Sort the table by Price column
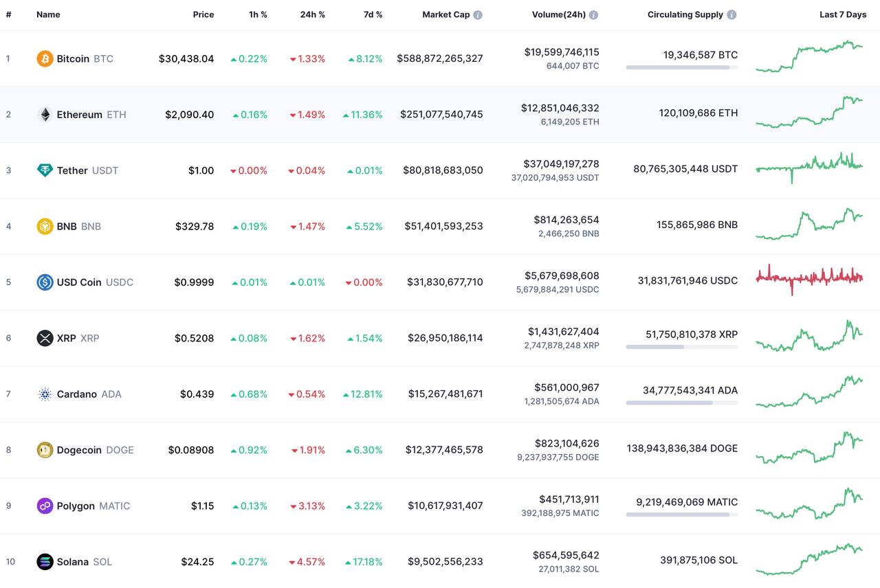 pyautogui.click(x=203, y=14)
